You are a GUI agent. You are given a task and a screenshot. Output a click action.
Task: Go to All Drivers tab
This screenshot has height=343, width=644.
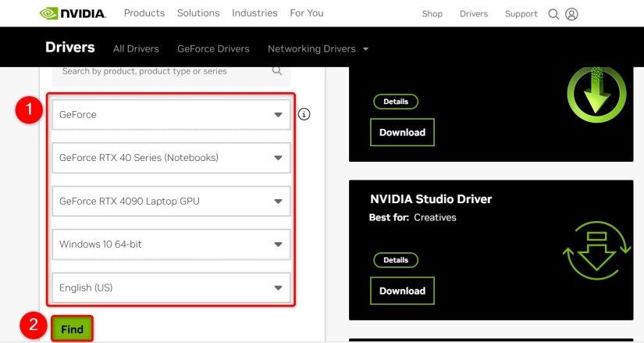click(136, 49)
